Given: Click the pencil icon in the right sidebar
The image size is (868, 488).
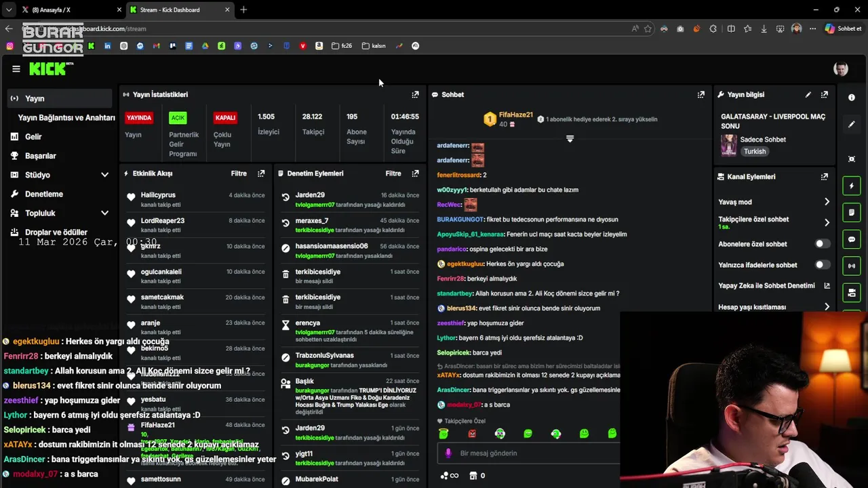Looking at the screenshot, I should (x=852, y=125).
